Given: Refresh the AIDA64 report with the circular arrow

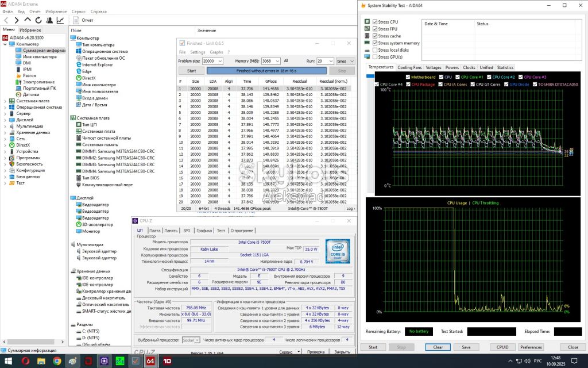Looking at the screenshot, I should coord(38,20).
